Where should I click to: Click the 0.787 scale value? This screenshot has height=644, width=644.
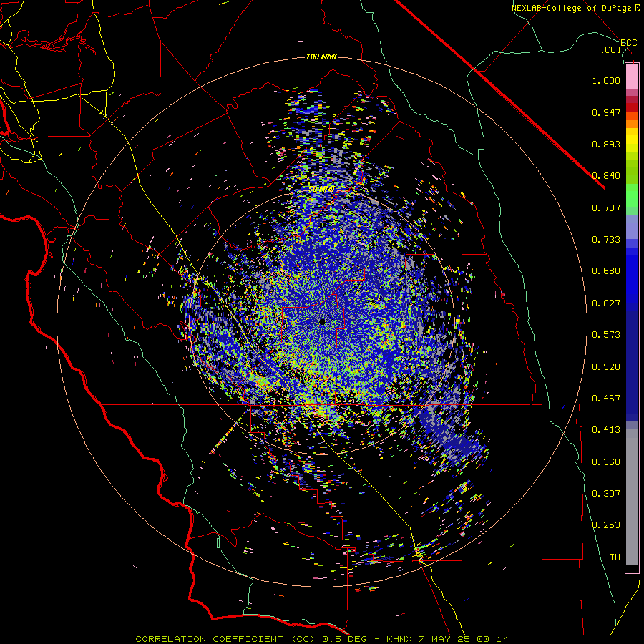(x=606, y=208)
